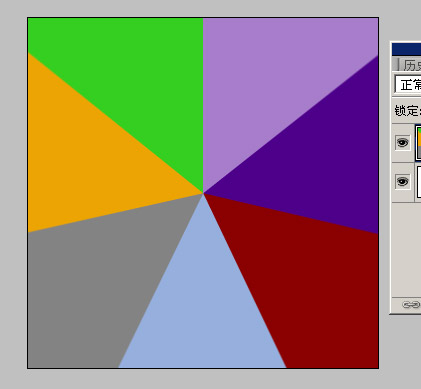Switch to the 历史 history tab
Viewport: 421px width, 389px height.
[x=412, y=65]
